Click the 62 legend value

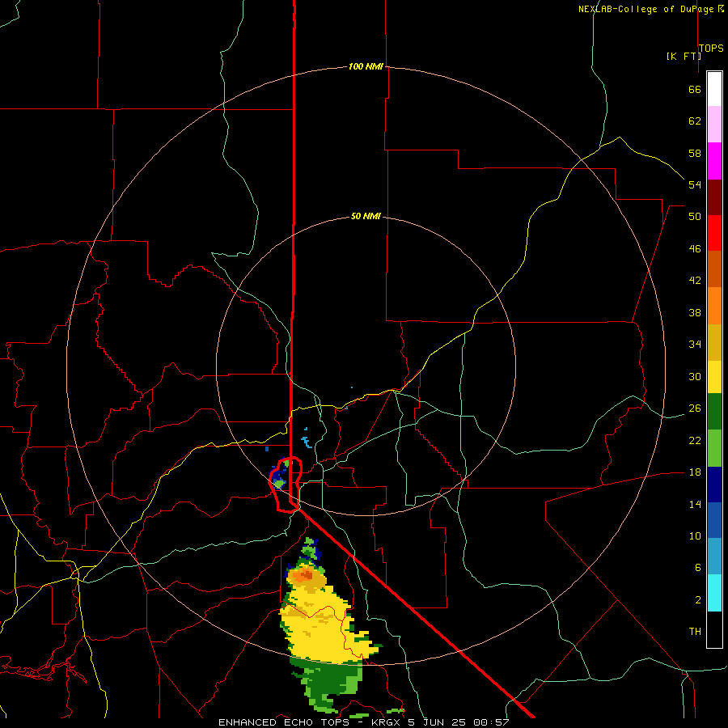pos(695,121)
